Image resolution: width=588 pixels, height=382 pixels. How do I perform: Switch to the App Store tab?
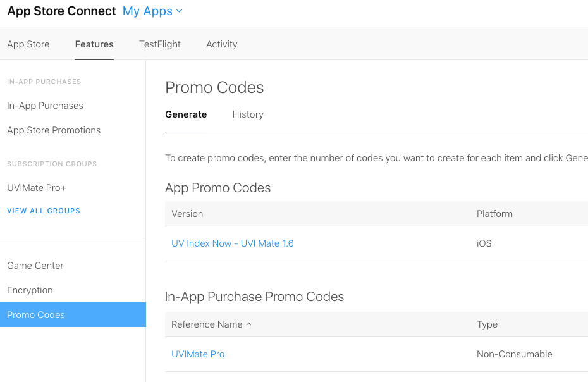coord(28,44)
